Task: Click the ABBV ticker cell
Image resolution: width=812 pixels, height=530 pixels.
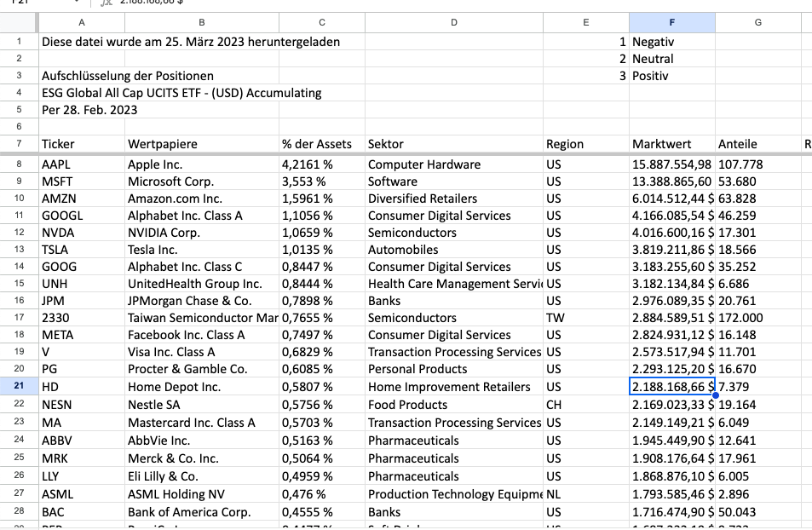Action: pyautogui.click(x=82, y=441)
